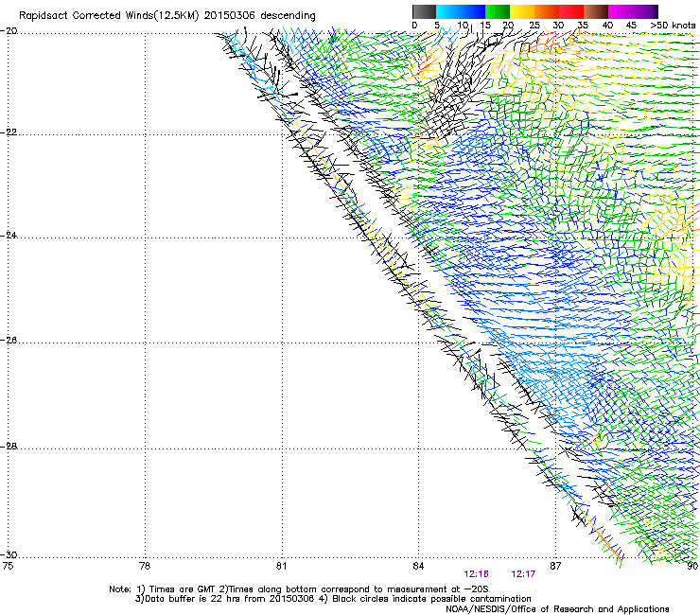The image size is (700, 615).
Task: Click the longitude axis label '84'
Action: (x=418, y=566)
